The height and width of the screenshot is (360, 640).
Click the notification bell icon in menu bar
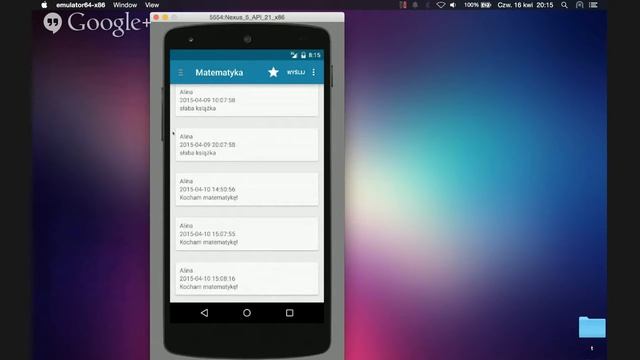(415, 5)
